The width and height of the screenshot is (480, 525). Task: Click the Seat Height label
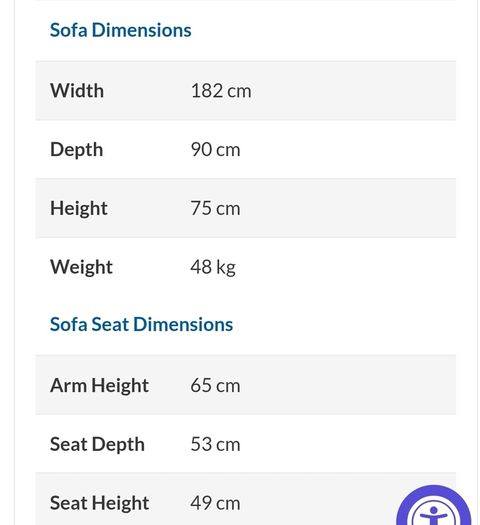[x=99, y=504]
